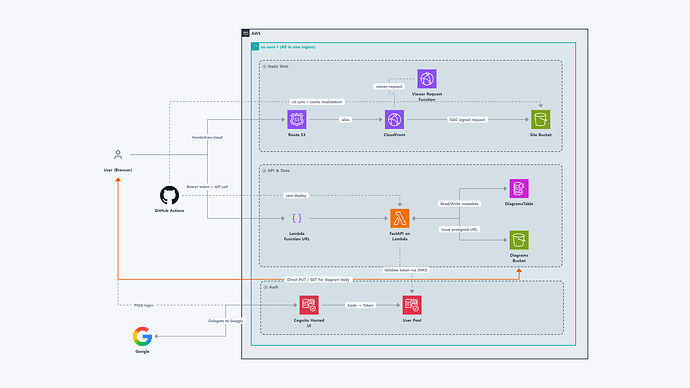Select the Site Bucket icon
The height and width of the screenshot is (388, 690).
coord(540,120)
